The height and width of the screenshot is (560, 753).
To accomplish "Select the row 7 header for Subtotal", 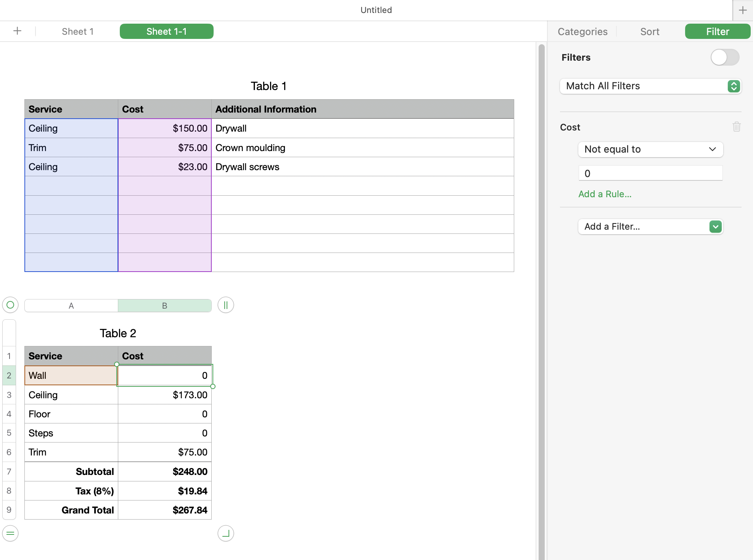I will pos(9,471).
